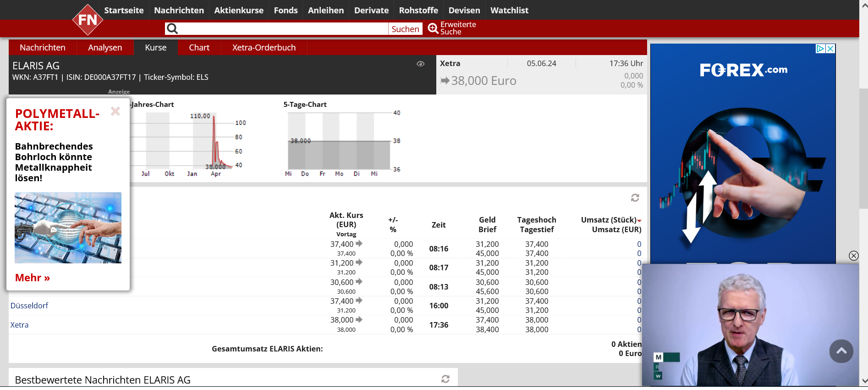Open the Düsseldorf exchange link

pos(29,306)
